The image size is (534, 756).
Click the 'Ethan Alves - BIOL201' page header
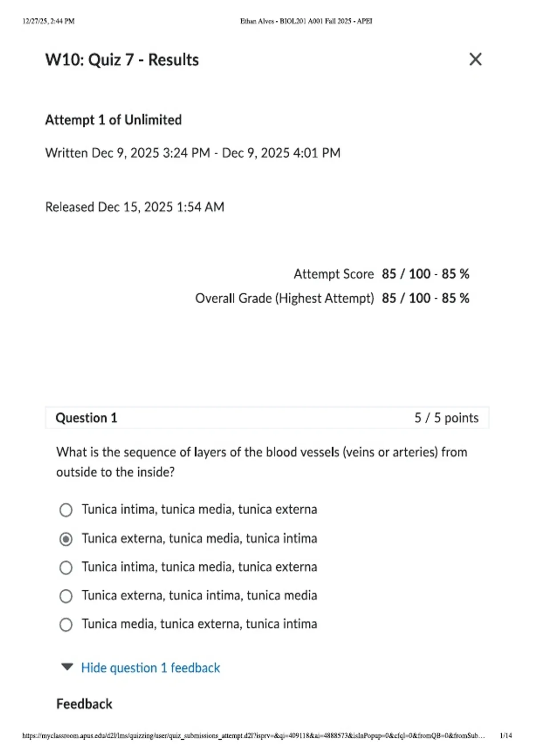[x=306, y=21]
